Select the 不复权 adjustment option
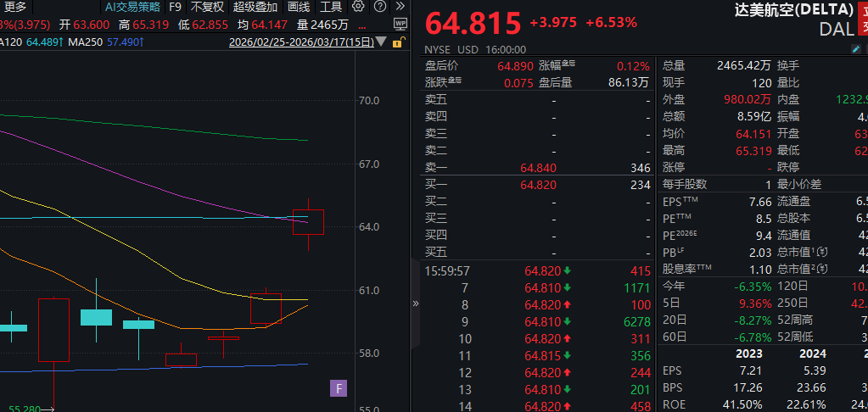 coord(207,7)
